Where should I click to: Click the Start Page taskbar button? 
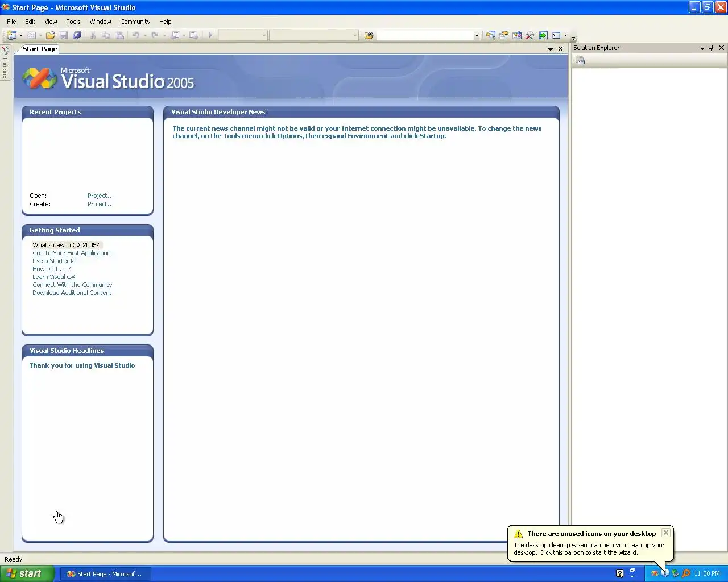click(x=105, y=574)
